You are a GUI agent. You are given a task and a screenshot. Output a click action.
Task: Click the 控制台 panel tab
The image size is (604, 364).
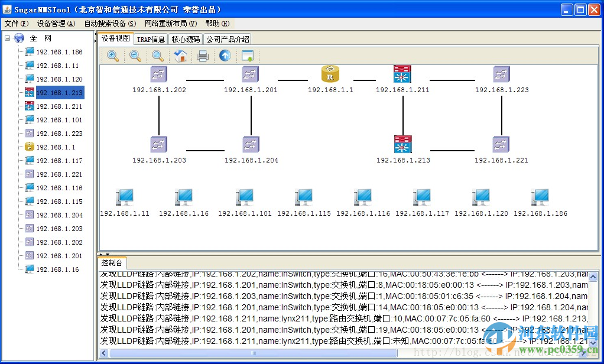coord(112,263)
